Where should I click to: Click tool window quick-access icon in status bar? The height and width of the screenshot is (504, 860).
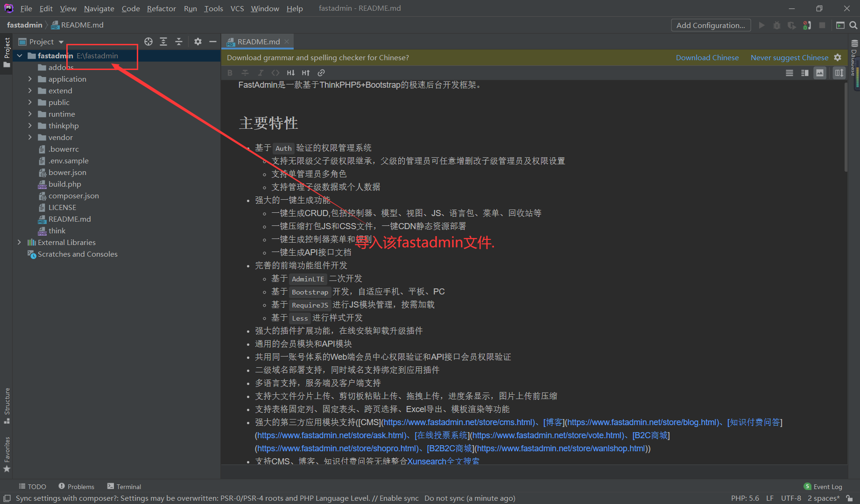click(x=7, y=498)
